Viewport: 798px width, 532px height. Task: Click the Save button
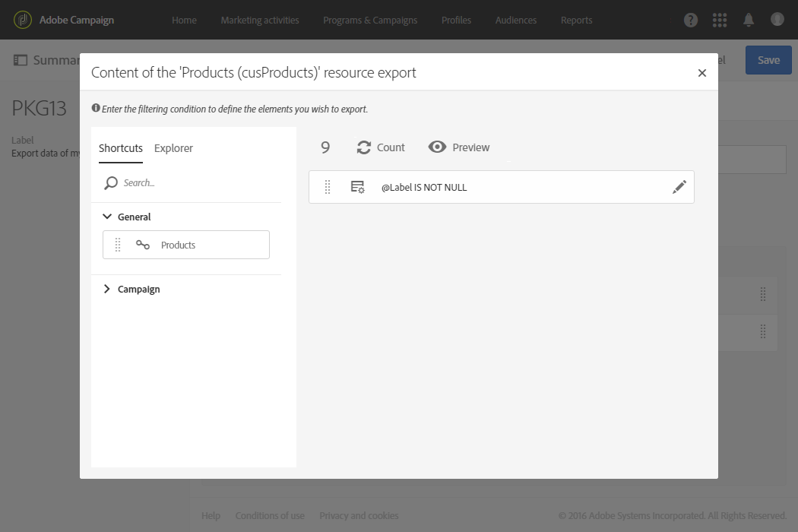768,60
